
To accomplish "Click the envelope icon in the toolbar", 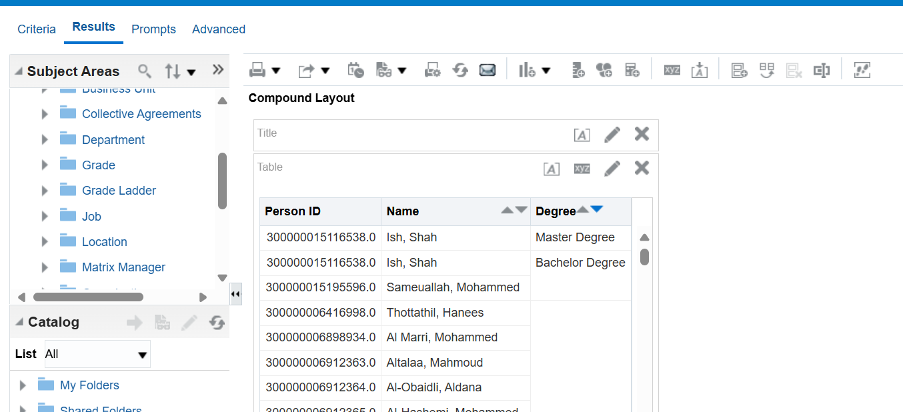I will coord(487,70).
